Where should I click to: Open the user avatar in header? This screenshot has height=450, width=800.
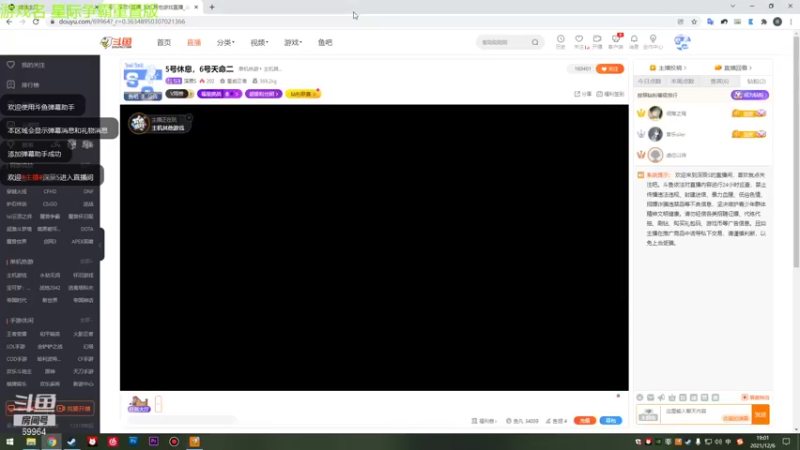682,42
